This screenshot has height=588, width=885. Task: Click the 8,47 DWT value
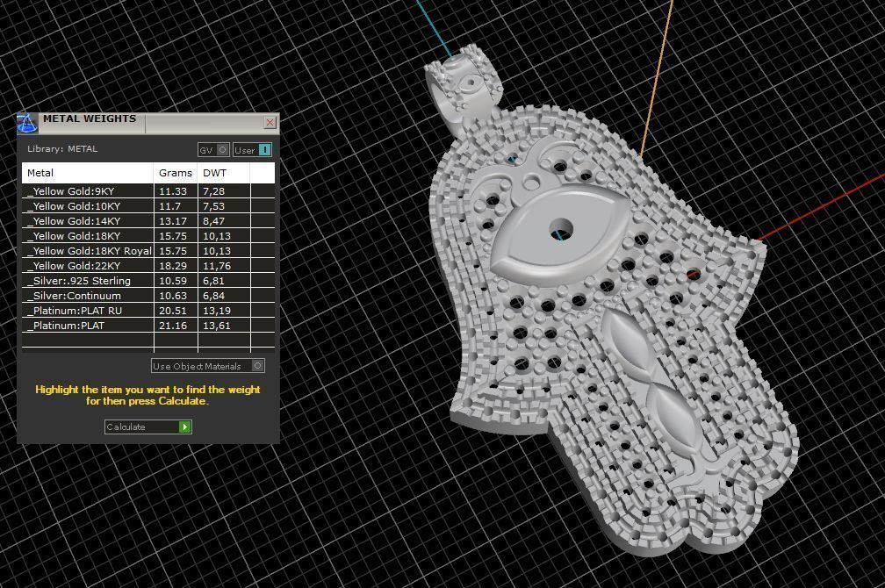(x=214, y=221)
